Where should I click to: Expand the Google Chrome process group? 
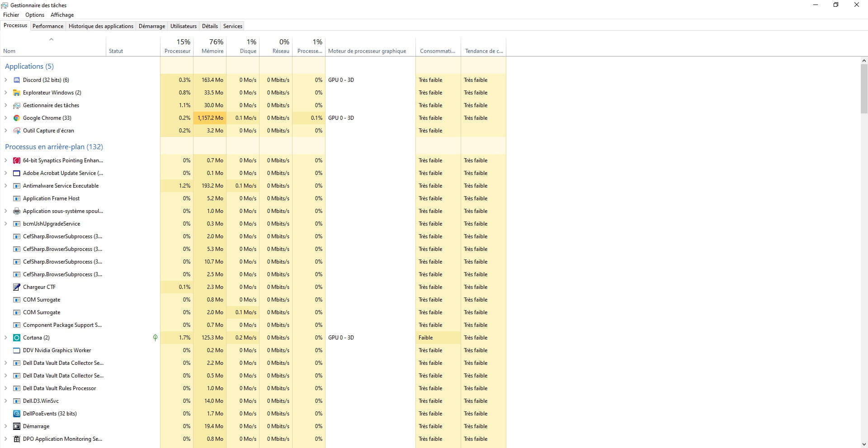pos(6,118)
